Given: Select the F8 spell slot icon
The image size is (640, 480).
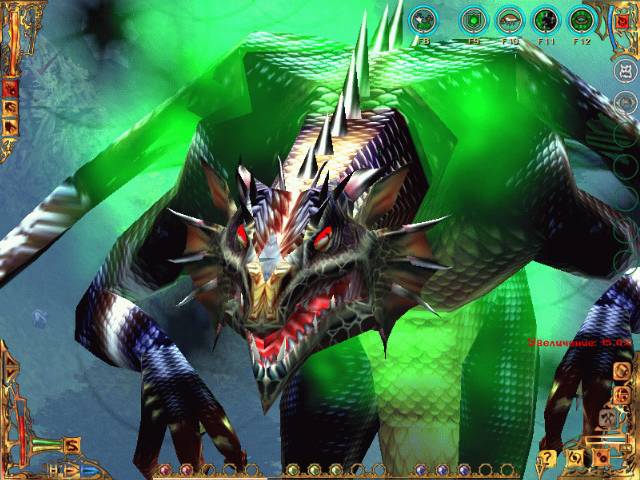Looking at the screenshot, I should pyautogui.click(x=423, y=19).
